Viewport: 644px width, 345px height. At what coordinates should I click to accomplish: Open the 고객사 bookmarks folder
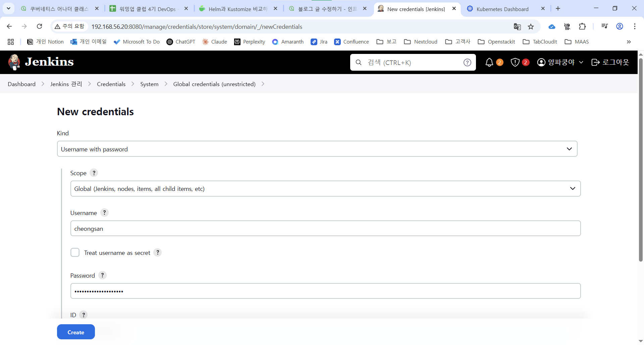coord(458,42)
